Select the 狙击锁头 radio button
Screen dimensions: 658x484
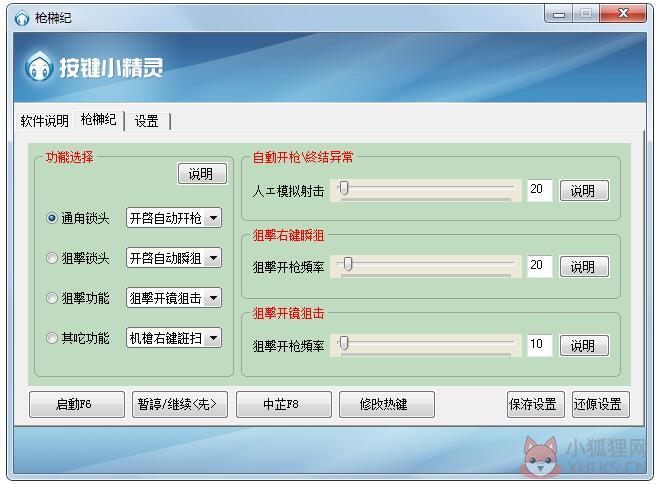[x=52, y=258]
